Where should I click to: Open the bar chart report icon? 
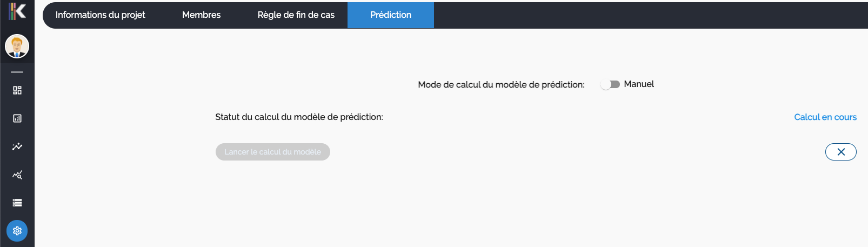pyautogui.click(x=17, y=118)
